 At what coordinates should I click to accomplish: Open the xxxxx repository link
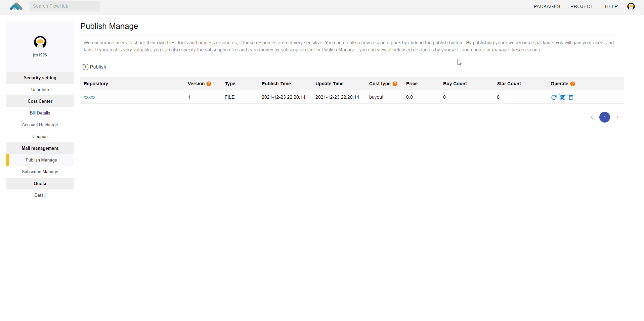89,97
